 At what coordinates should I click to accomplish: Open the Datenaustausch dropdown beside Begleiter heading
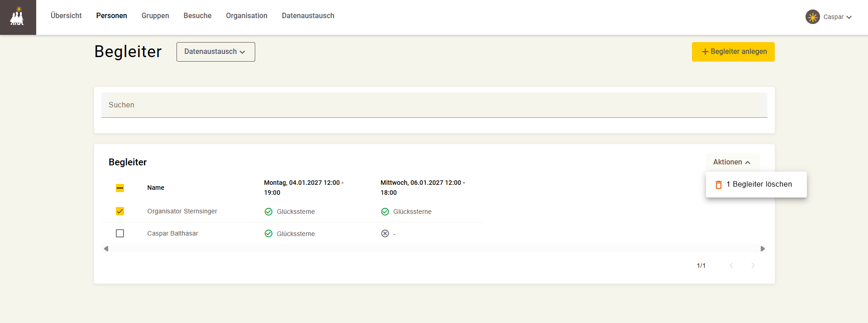[216, 52]
